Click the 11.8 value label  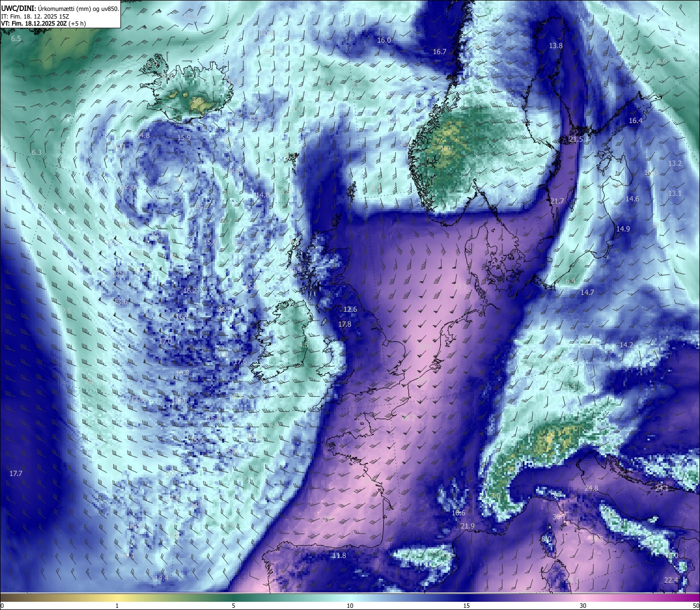coord(339,555)
